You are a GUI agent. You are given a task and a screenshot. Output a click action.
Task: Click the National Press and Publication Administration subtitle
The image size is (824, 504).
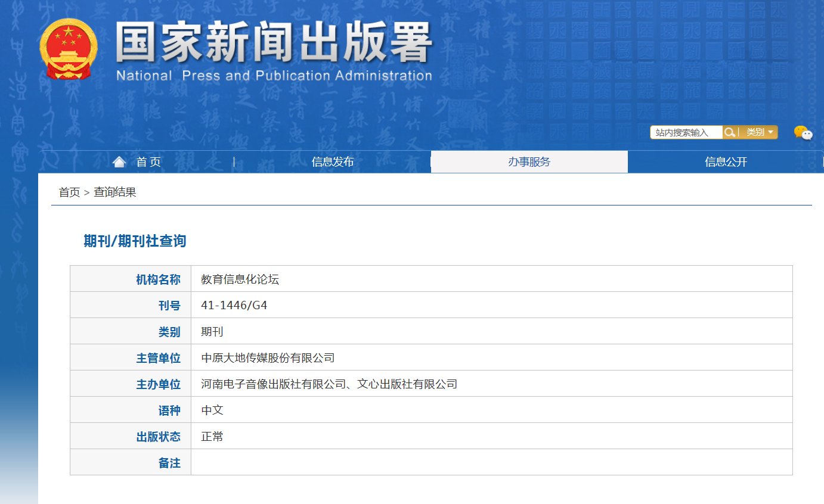pos(274,76)
